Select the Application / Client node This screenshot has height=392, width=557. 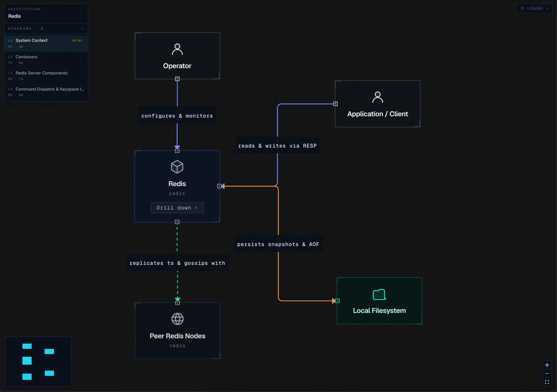click(x=377, y=104)
